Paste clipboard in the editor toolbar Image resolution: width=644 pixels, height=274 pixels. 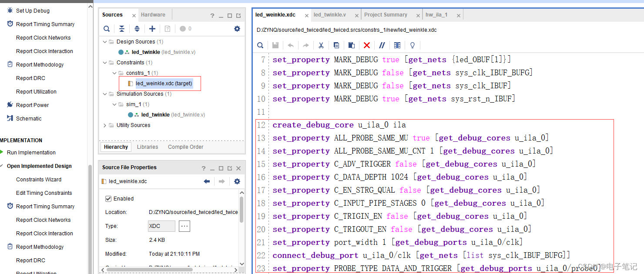coord(352,45)
